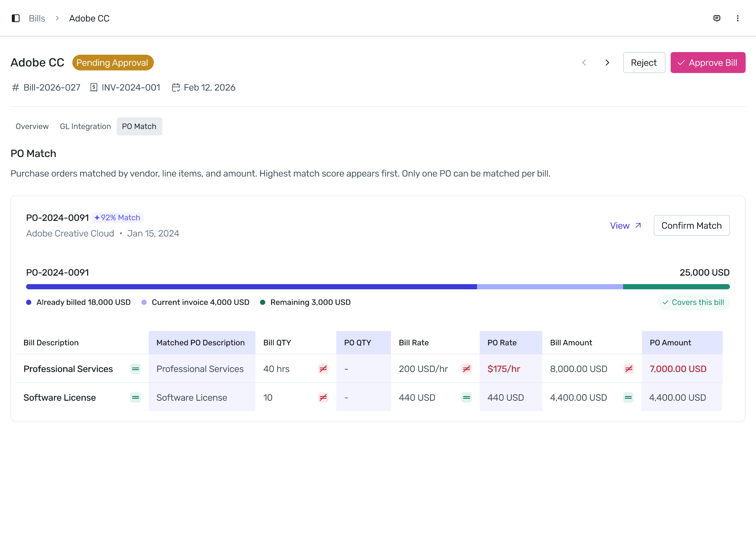Select the PO Match tab

[139, 126]
